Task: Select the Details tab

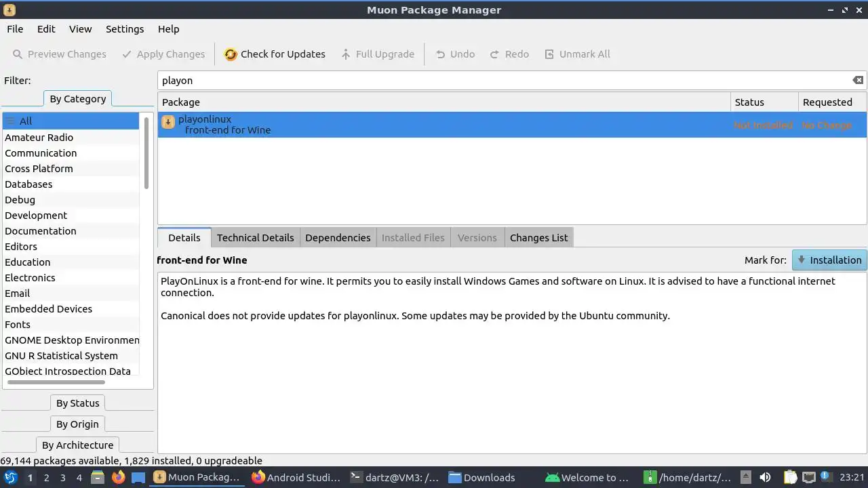Action: pyautogui.click(x=184, y=237)
